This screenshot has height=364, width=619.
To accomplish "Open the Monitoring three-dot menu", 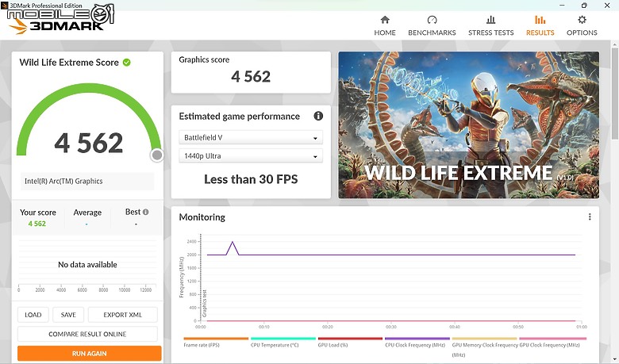I will [590, 217].
